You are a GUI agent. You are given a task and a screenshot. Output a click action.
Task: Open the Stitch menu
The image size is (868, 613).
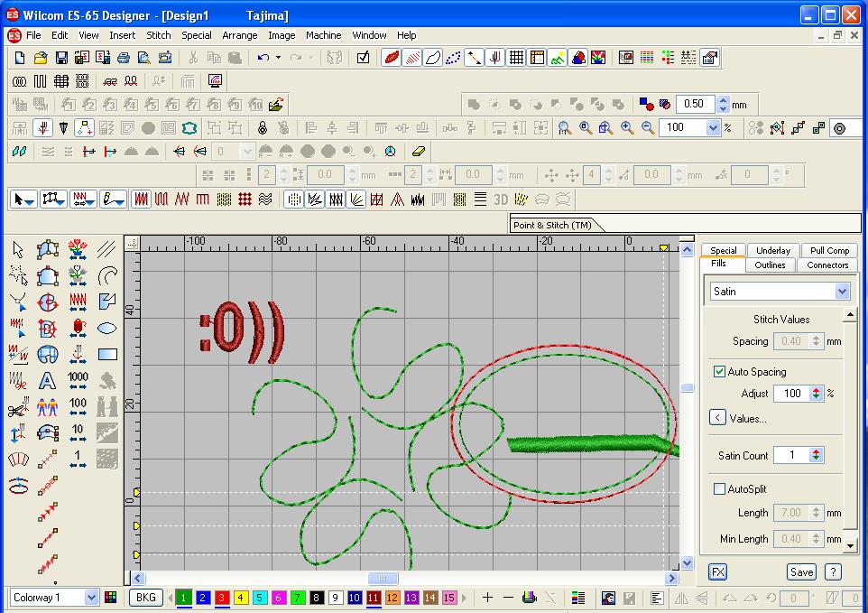(159, 35)
